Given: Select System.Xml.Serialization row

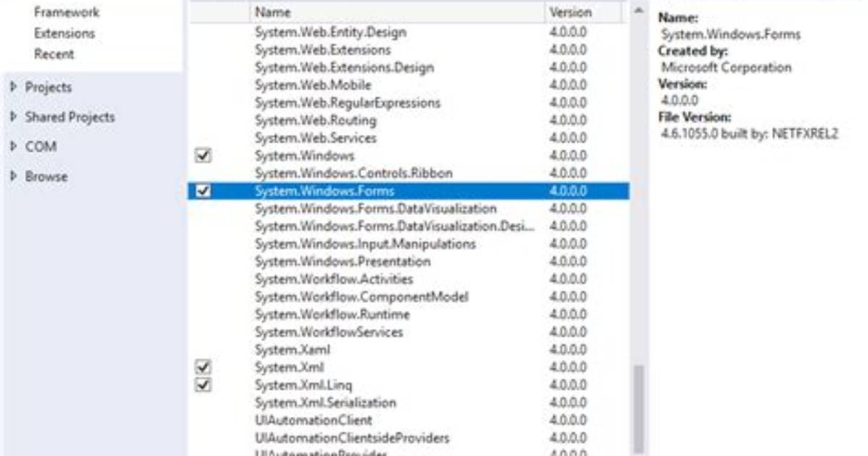Looking at the screenshot, I should tap(409, 403).
